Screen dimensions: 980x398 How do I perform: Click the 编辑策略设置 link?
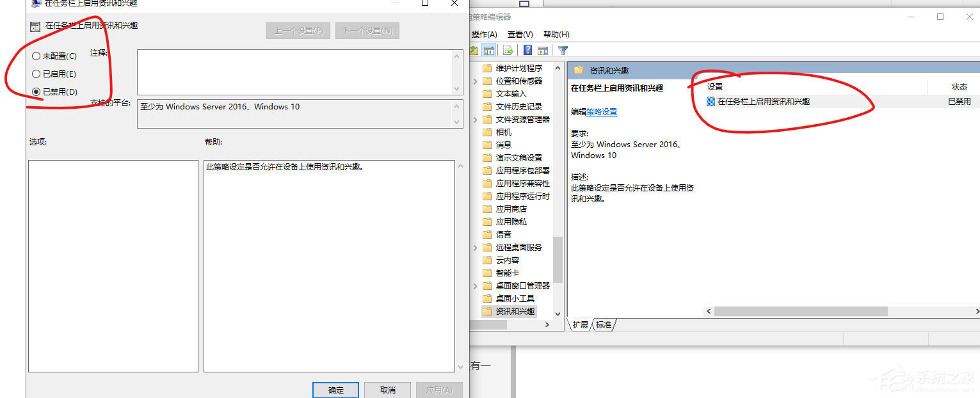point(600,111)
